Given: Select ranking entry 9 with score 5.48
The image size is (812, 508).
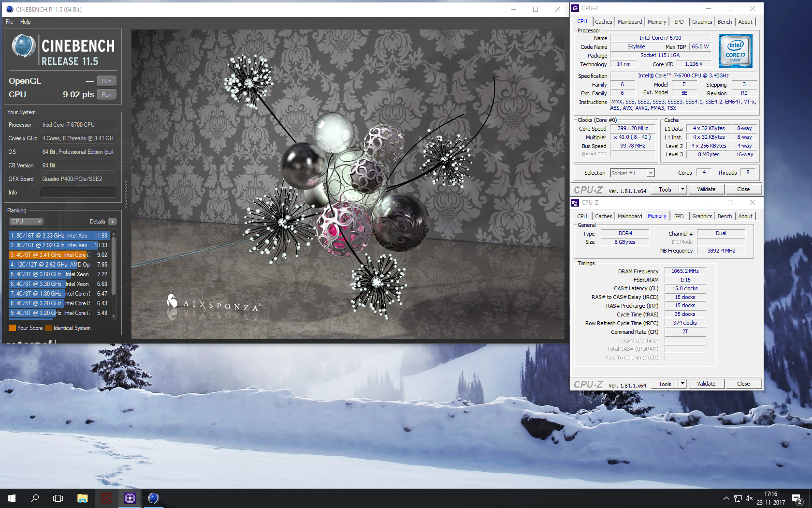Looking at the screenshot, I should [59, 313].
